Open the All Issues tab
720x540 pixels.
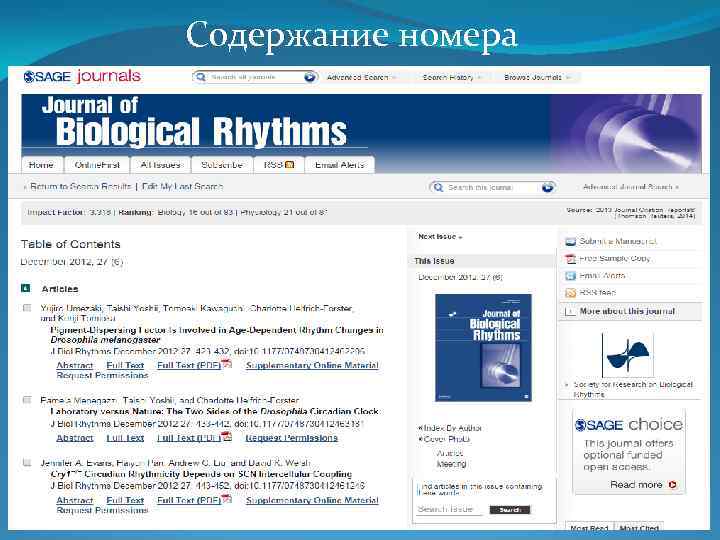160,165
